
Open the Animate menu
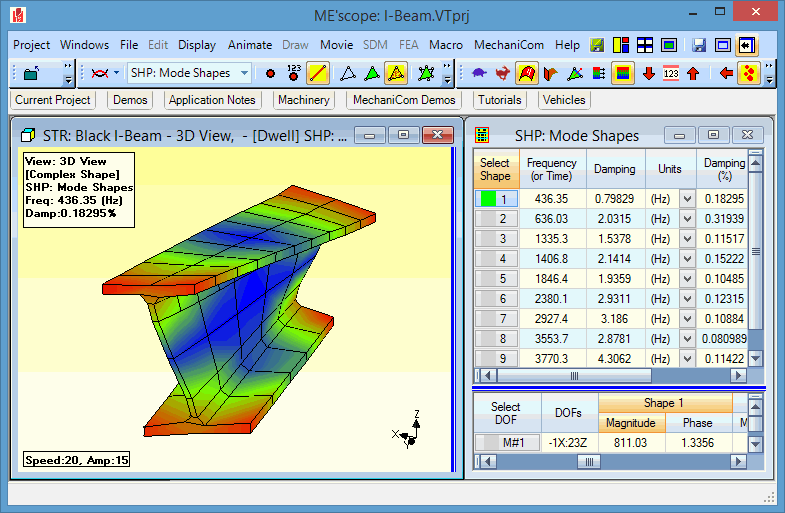(x=250, y=45)
